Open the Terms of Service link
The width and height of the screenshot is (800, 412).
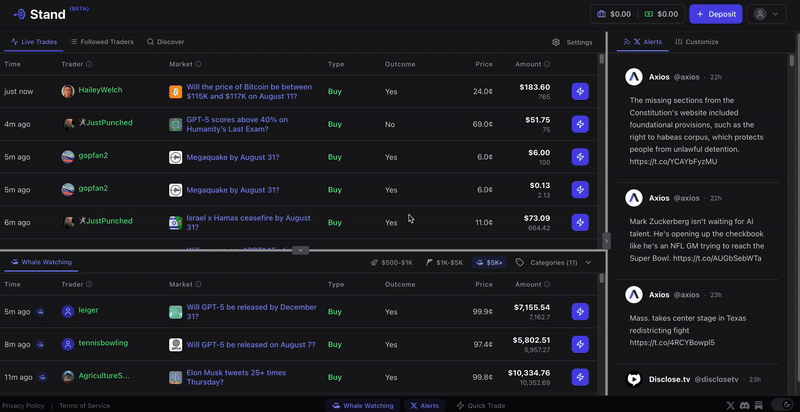tap(85, 406)
